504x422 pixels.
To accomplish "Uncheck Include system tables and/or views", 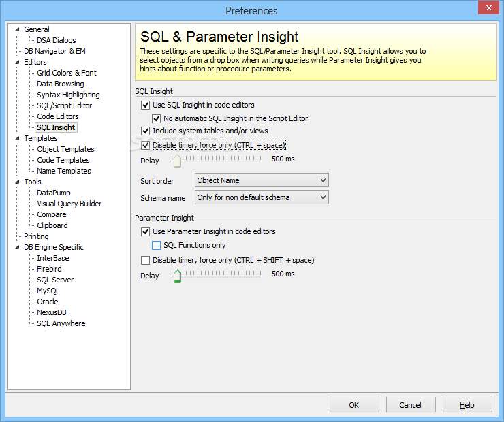I will [x=145, y=131].
